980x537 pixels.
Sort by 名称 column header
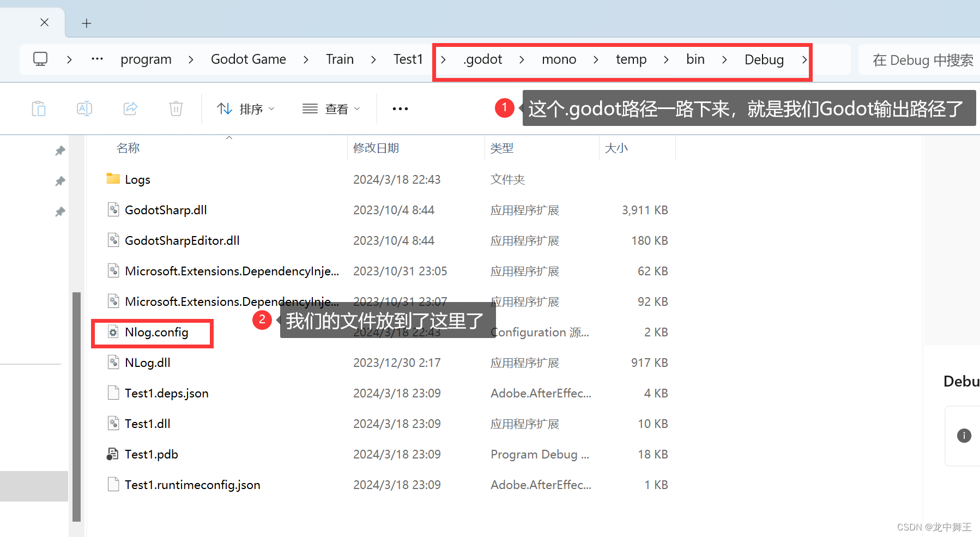click(128, 148)
